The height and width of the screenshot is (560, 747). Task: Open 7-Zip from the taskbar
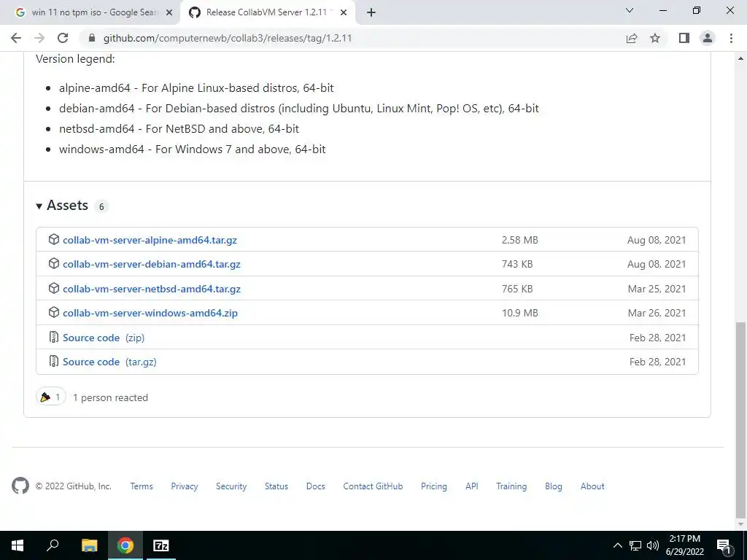point(160,545)
